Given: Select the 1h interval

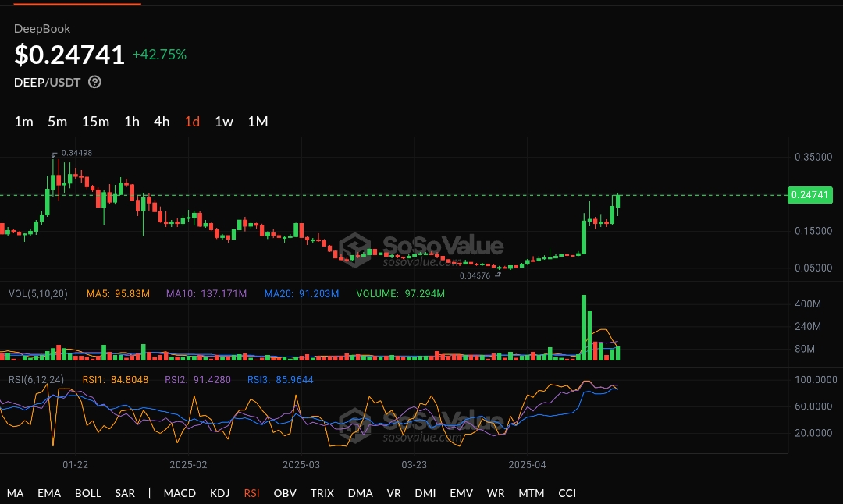Looking at the screenshot, I should pos(132,122).
